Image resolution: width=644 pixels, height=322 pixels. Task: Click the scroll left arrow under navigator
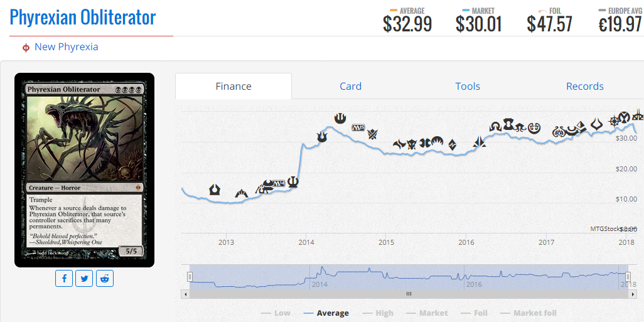[185, 294]
